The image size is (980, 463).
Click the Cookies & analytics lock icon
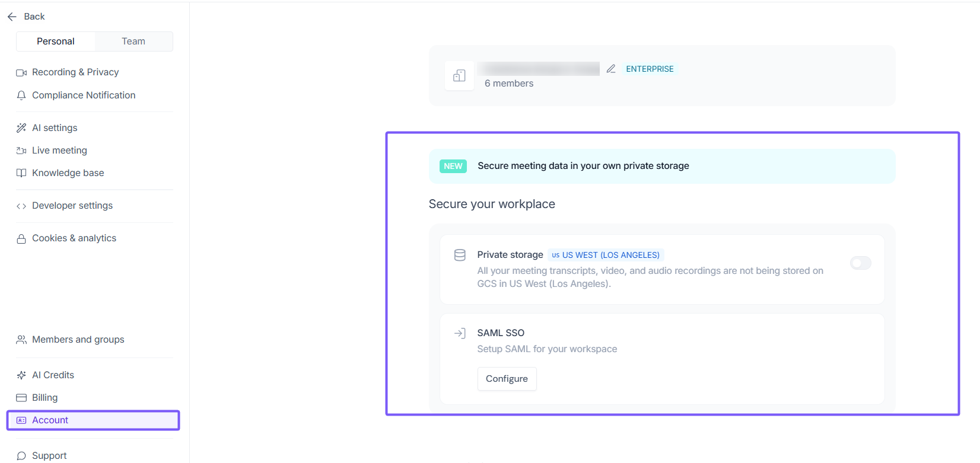click(x=21, y=238)
